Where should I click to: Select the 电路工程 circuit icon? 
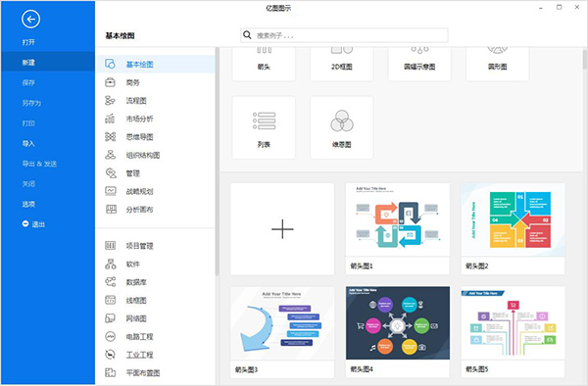[110, 337]
